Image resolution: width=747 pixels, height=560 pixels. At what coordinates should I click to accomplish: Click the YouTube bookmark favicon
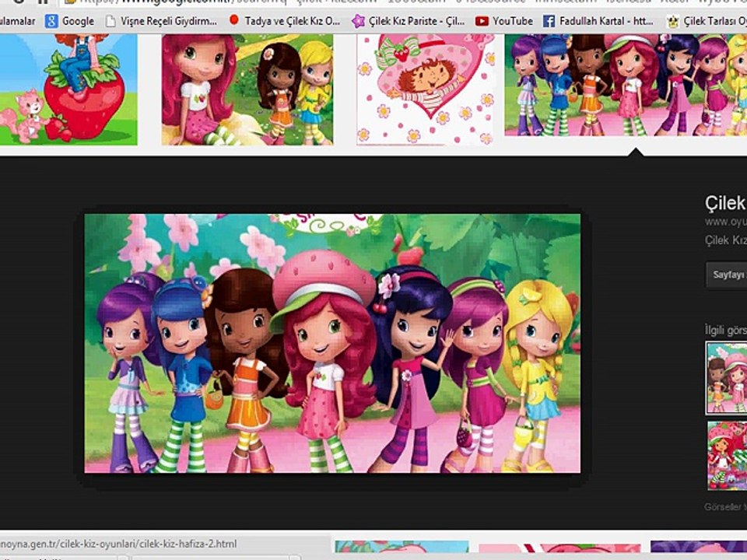point(482,21)
